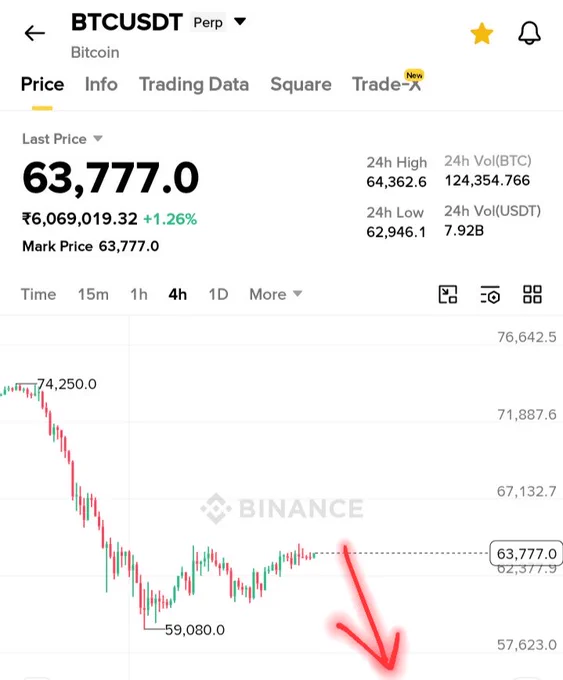563x680 pixels.
Task: Switch to the Trading Data tab
Action: coord(194,85)
